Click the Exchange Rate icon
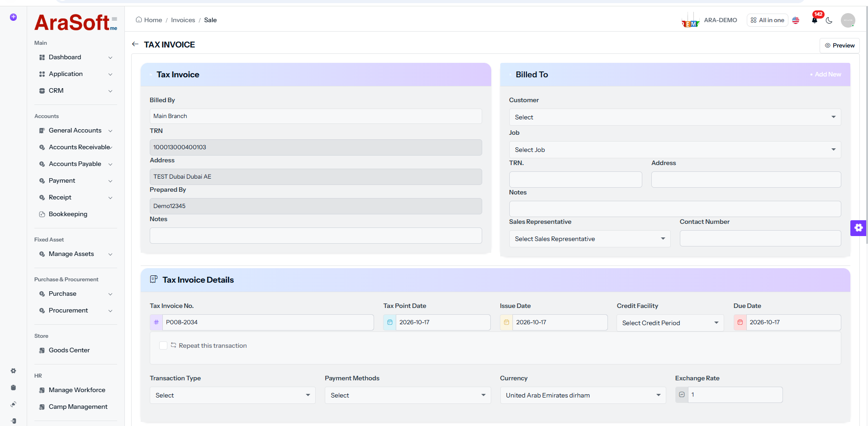868x426 pixels. click(682, 395)
